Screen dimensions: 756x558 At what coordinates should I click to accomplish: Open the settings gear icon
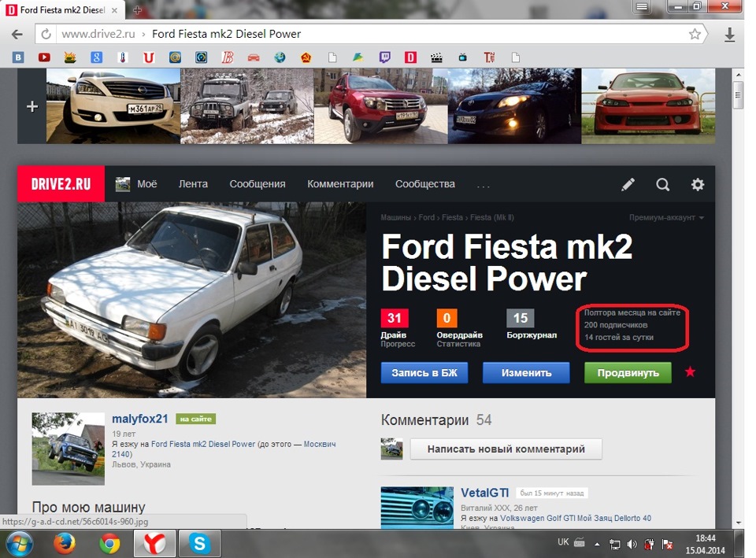pos(697,184)
